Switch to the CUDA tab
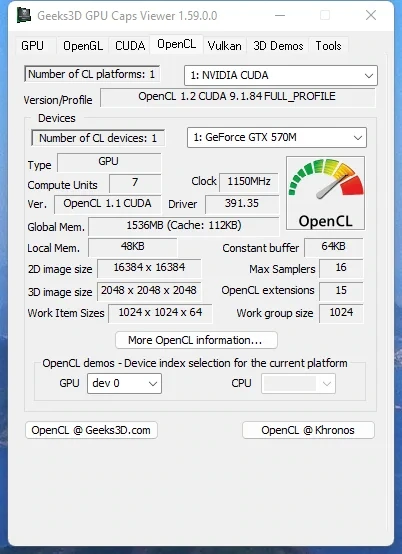This screenshot has height=554, width=402. click(130, 46)
